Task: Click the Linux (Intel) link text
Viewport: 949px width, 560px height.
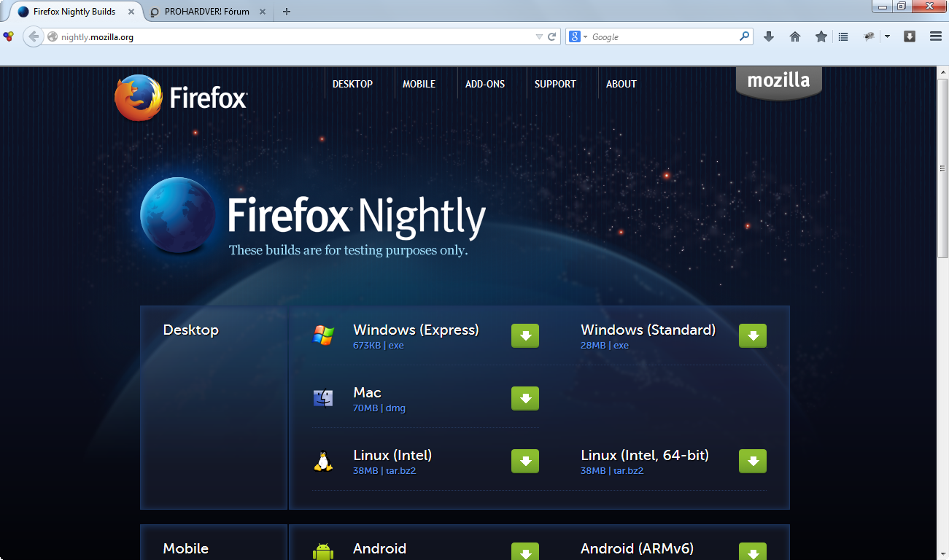Action: (392, 455)
